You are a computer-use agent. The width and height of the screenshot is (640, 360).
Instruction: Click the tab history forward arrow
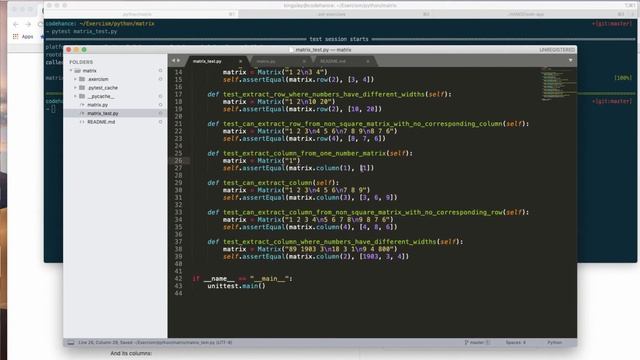[x=178, y=60]
